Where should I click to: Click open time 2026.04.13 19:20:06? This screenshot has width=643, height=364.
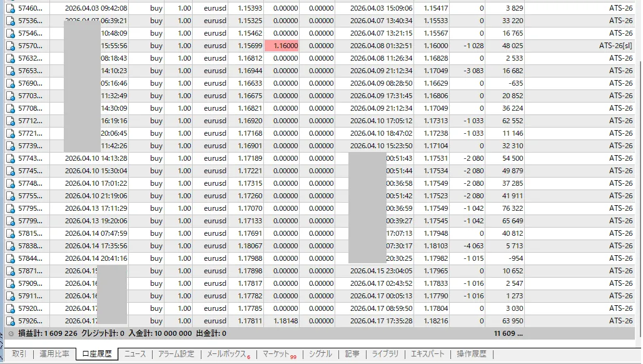point(96,221)
